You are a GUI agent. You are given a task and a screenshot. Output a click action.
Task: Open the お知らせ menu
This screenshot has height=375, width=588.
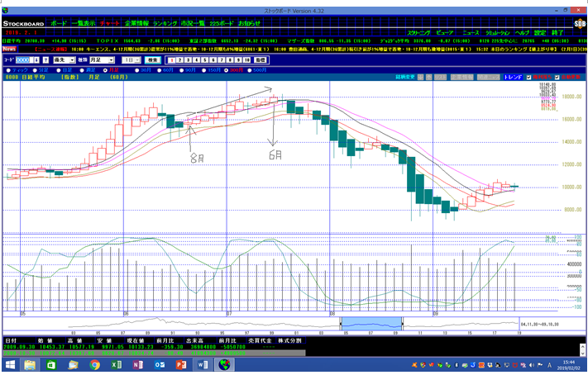click(x=249, y=23)
